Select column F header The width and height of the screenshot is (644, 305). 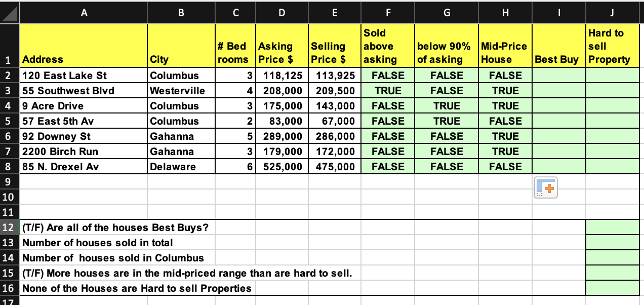(387, 12)
